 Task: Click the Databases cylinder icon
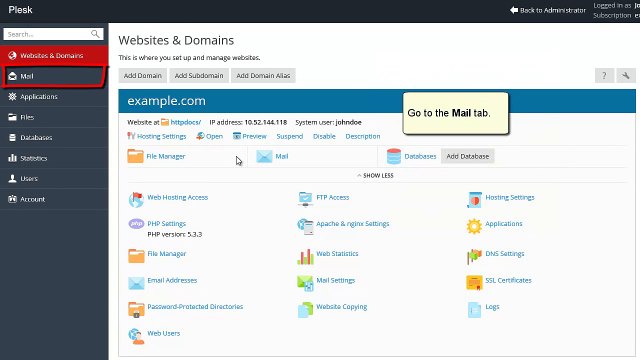click(394, 156)
